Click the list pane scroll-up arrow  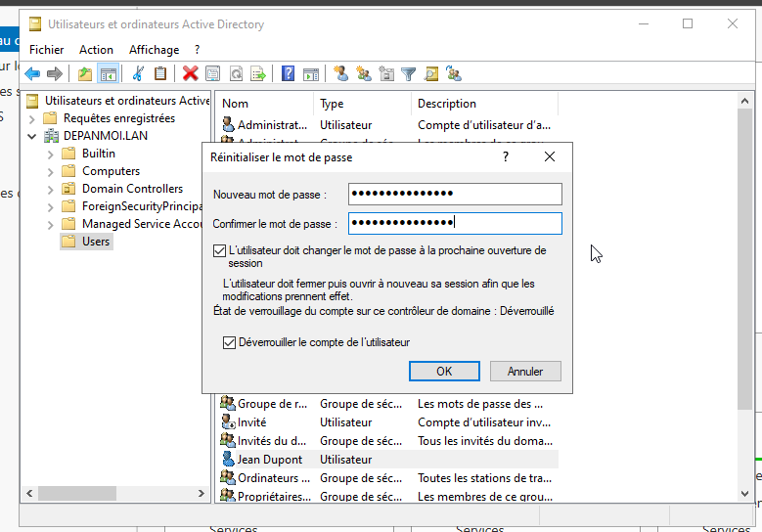pyautogui.click(x=744, y=101)
